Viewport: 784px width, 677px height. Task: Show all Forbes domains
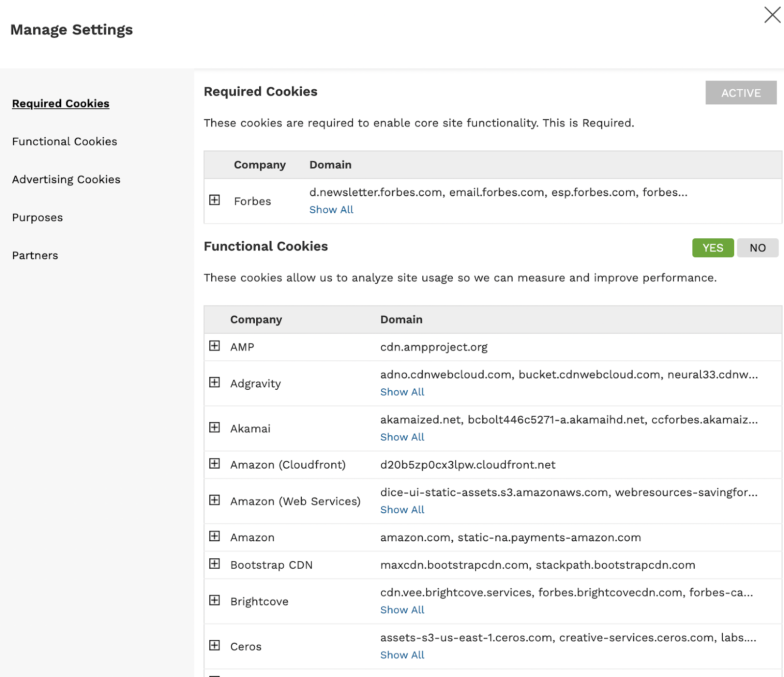click(331, 210)
